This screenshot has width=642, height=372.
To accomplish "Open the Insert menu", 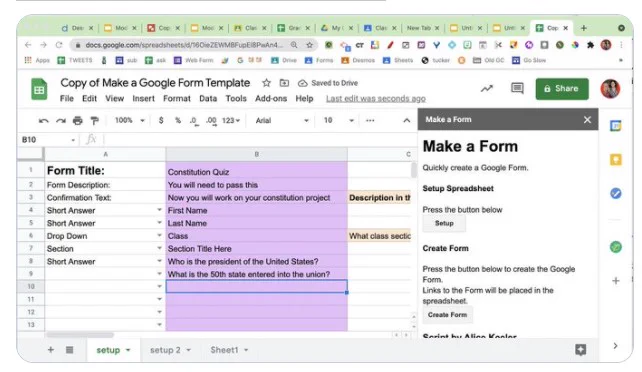I will (x=143, y=99).
